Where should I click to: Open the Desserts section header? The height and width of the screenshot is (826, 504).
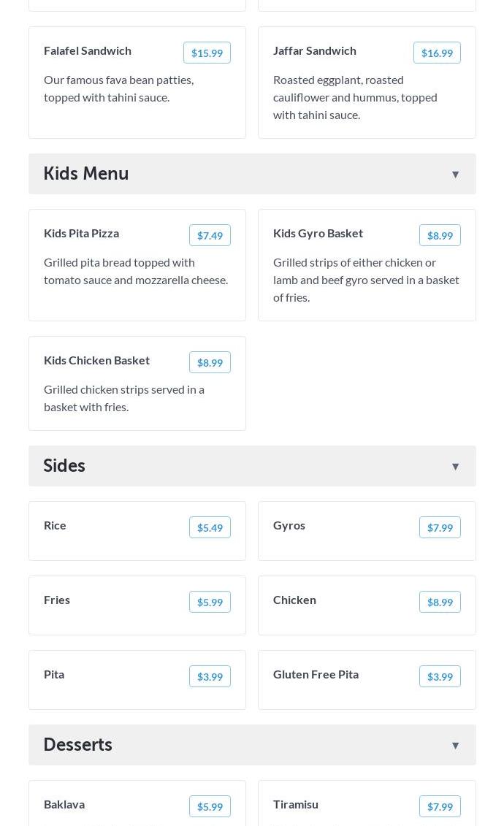78,745
